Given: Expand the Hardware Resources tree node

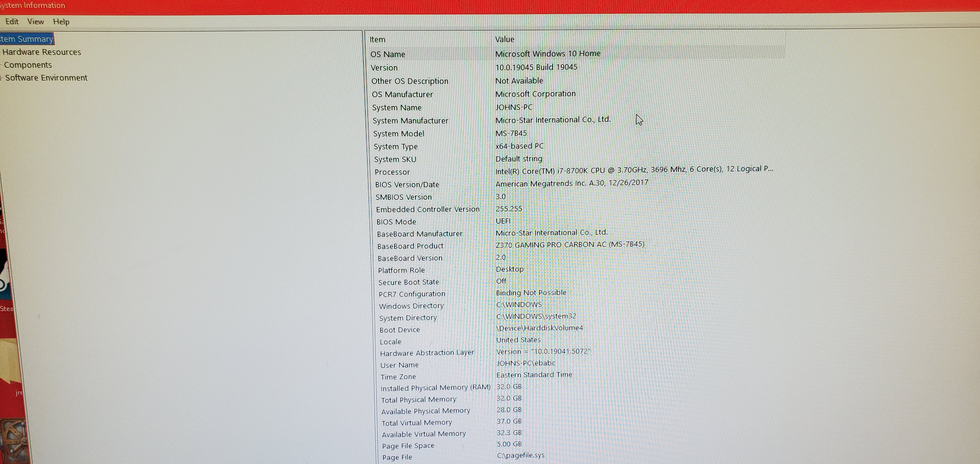Looking at the screenshot, I should pyautogui.click(x=42, y=52).
